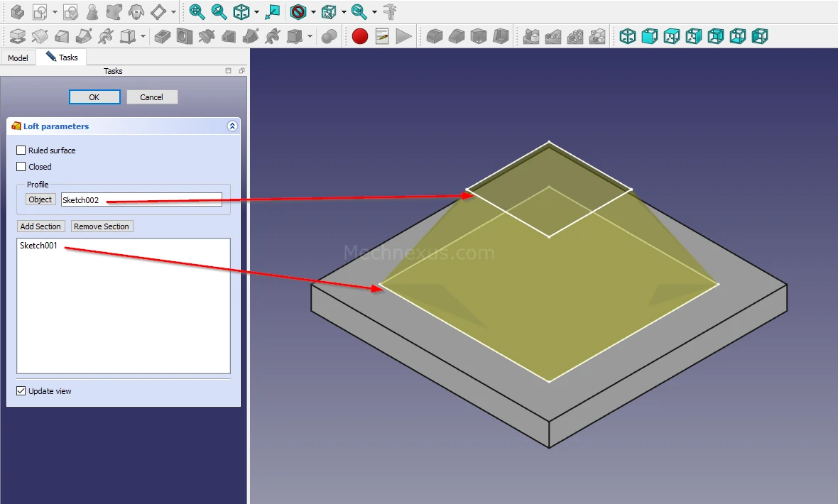This screenshot has height=504, width=838.
Task: Select Sketch001 in the sections list
Action: 39,246
